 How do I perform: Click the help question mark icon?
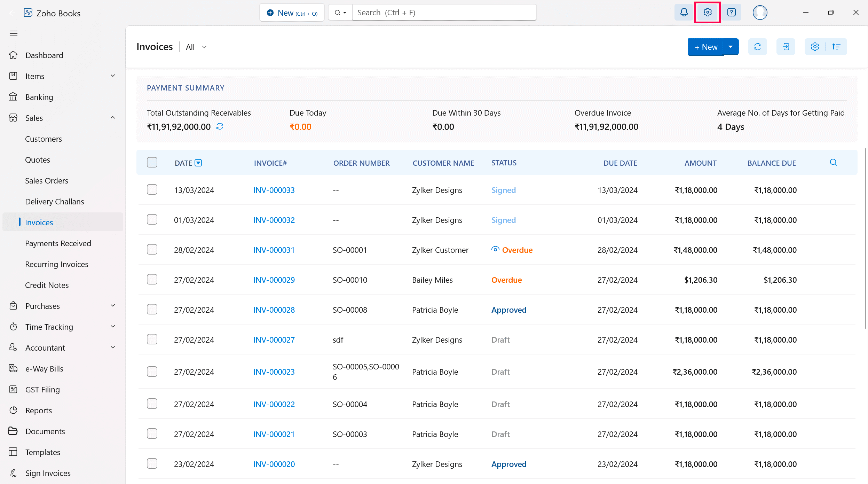[732, 13]
